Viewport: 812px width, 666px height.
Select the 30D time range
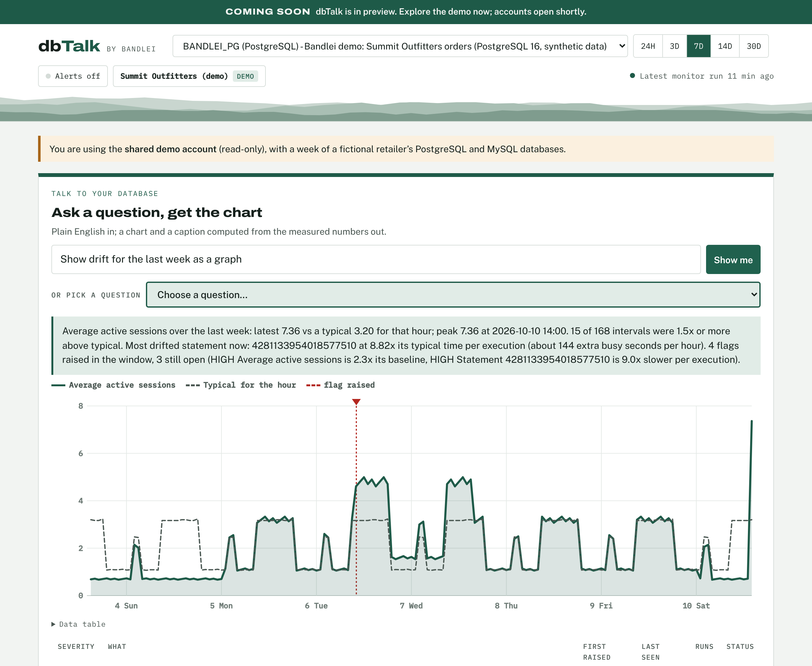[754, 46]
